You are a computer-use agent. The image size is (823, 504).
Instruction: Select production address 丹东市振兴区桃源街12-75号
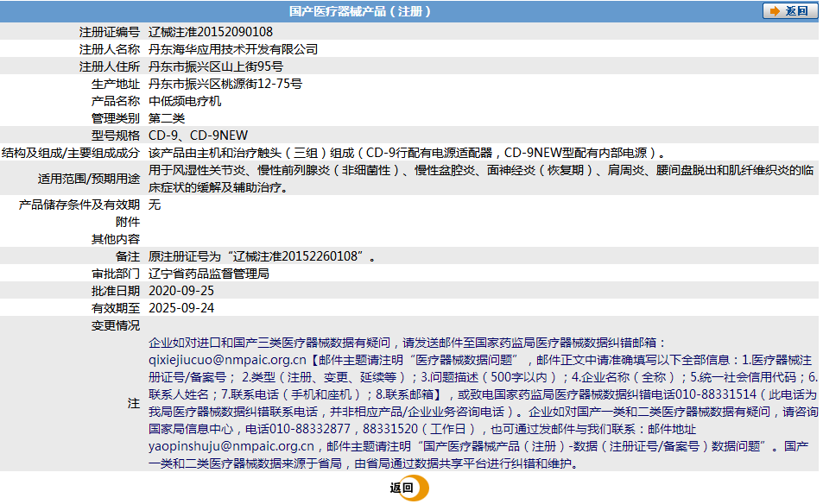(x=225, y=84)
